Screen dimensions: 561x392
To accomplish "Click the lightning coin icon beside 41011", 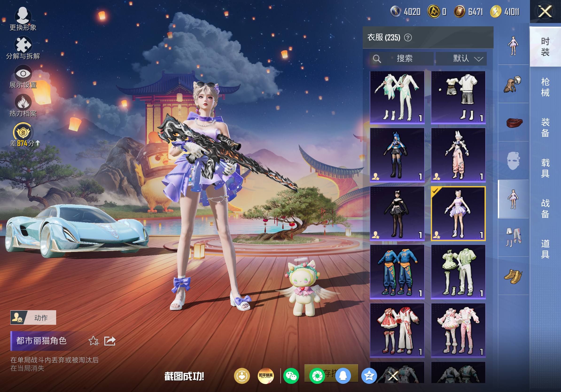I will [496, 12].
